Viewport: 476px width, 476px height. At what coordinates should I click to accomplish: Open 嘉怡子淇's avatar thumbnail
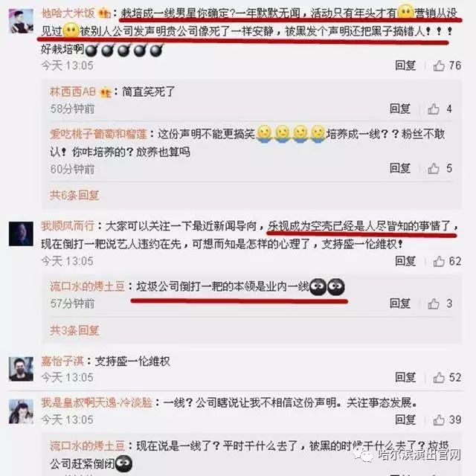tap(21, 369)
